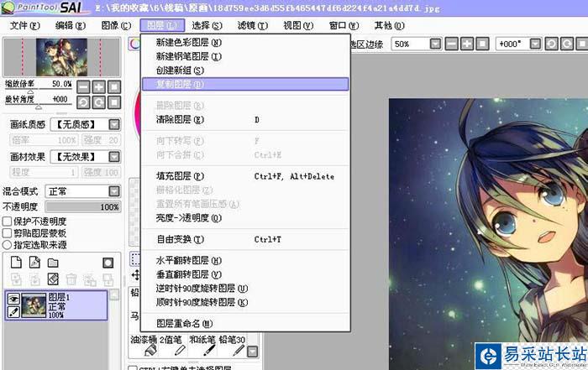Open the 滤镜 menu
588x370 pixels.
coord(253,25)
